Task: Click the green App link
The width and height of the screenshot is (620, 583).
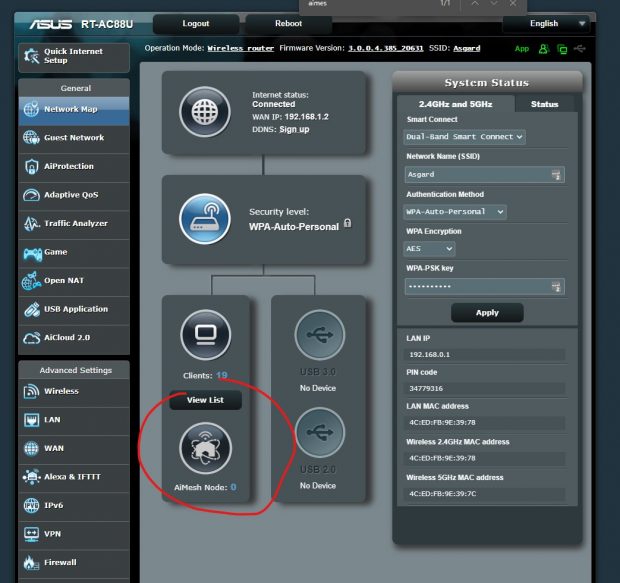Action: click(522, 49)
